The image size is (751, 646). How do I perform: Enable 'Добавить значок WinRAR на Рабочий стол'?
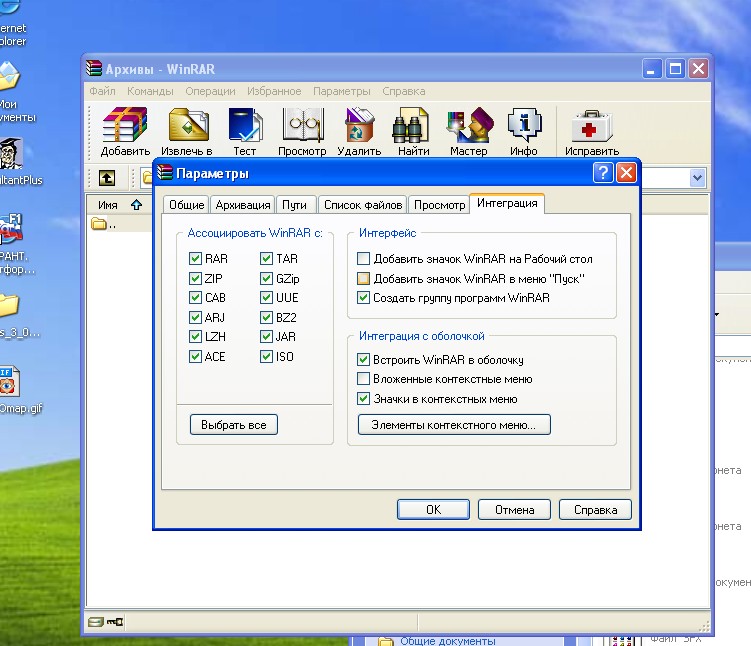point(364,259)
